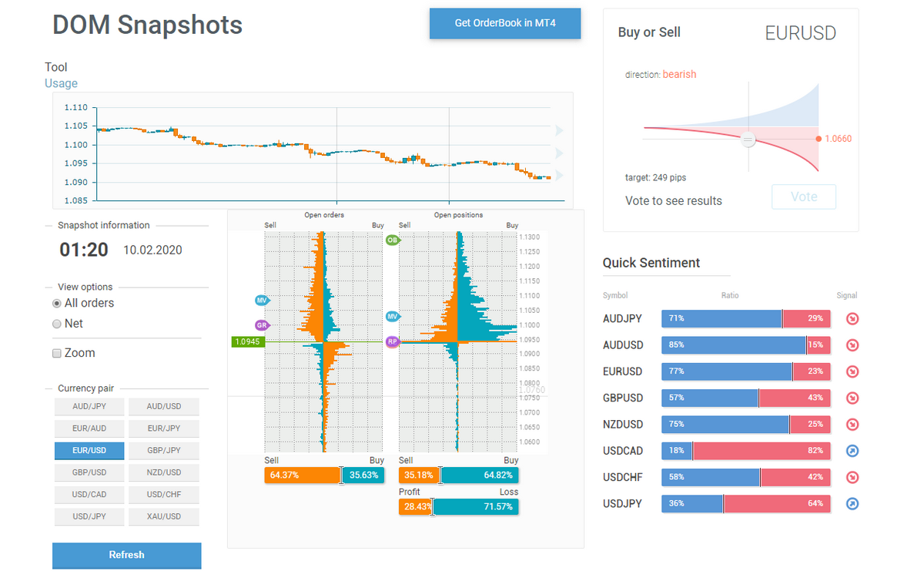Click the bullish signal icon beside USDCAD

[x=852, y=451]
